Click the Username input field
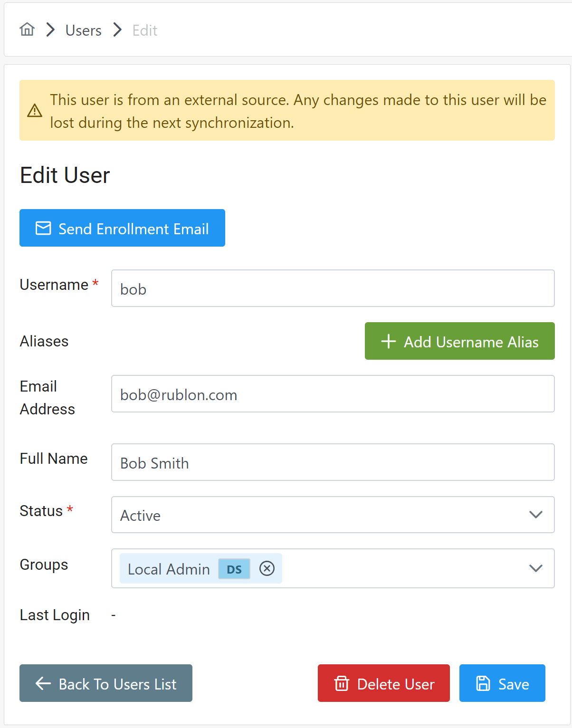 tap(333, 288)
